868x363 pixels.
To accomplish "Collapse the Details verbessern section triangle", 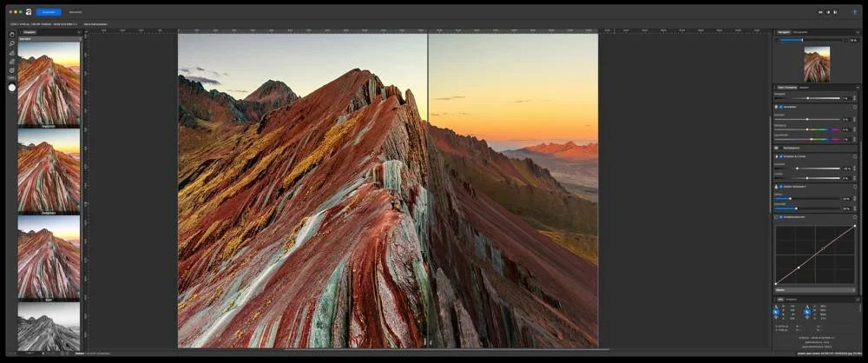I will pyautogui.click(x=776, y=187).
